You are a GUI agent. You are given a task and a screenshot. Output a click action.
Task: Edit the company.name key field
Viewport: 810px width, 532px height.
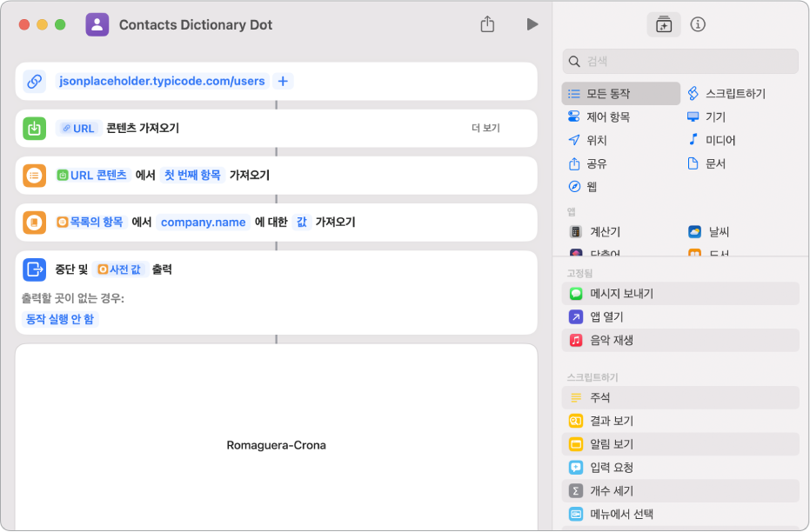click(203, 223)
